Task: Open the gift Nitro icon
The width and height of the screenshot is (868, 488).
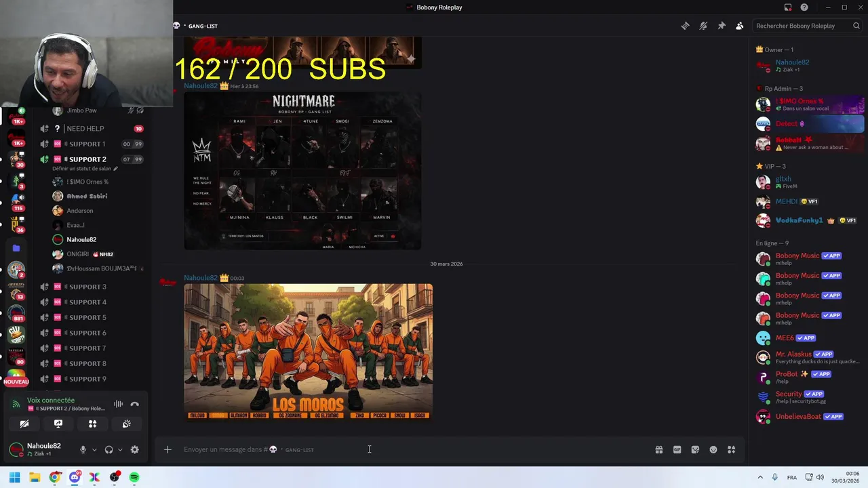Action: (658, 449)
